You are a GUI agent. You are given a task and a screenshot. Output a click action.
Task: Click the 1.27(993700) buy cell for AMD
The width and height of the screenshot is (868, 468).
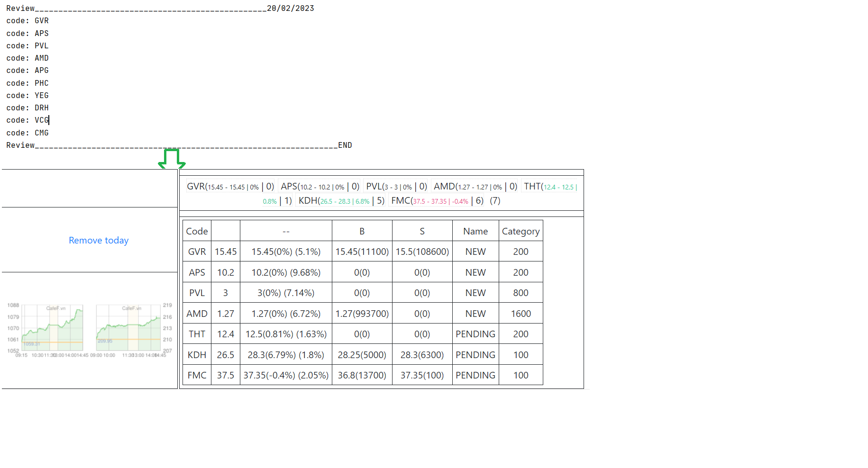[x=362, y=314]
